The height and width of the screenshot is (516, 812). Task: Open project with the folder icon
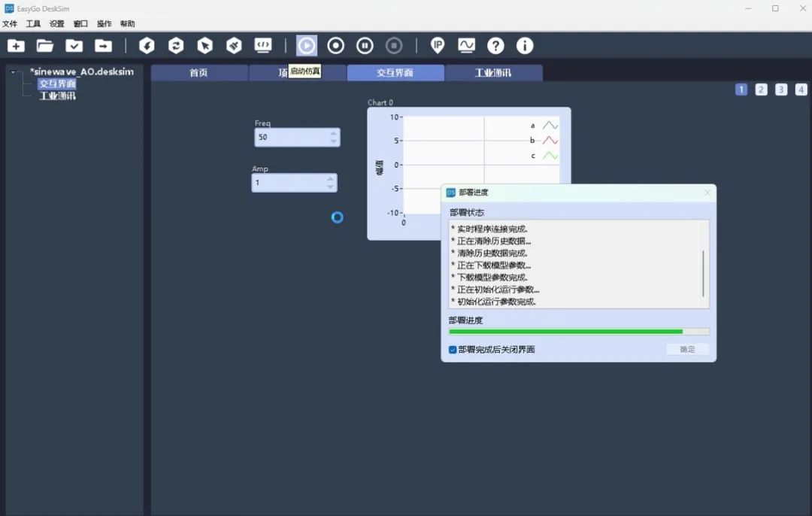point(45,46)
